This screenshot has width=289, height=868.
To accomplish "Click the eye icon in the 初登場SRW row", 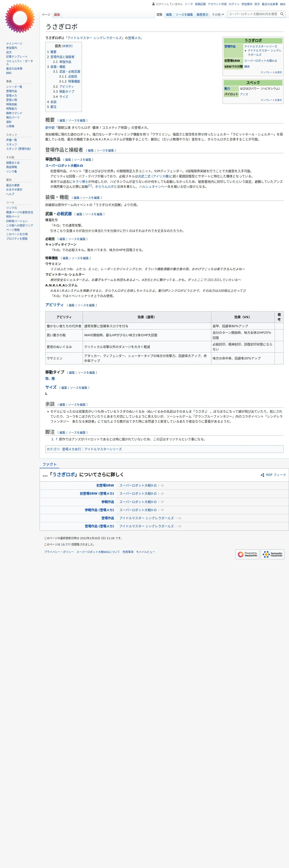I will click(163, 486).
